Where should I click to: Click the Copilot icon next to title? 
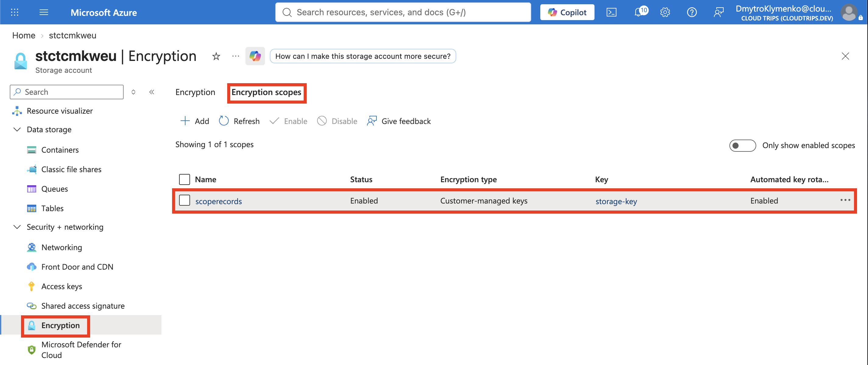(x=255, y=56)
